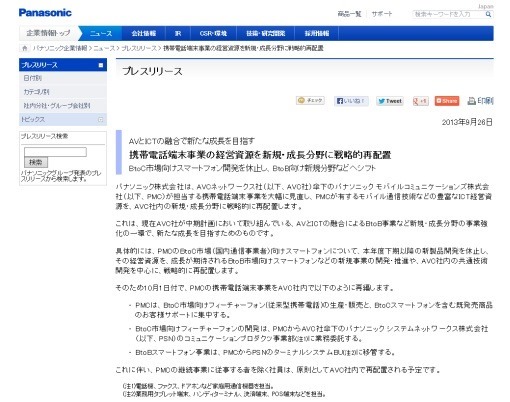Click the top keyword search field
This screenshot has height=402, width=510.
448,14
